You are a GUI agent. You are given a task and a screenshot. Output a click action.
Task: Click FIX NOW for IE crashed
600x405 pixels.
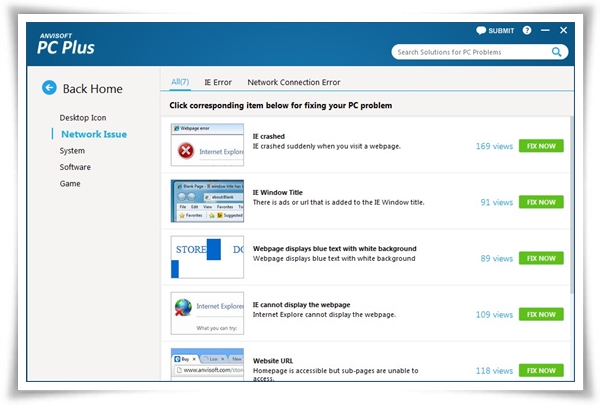coord(541,146)
